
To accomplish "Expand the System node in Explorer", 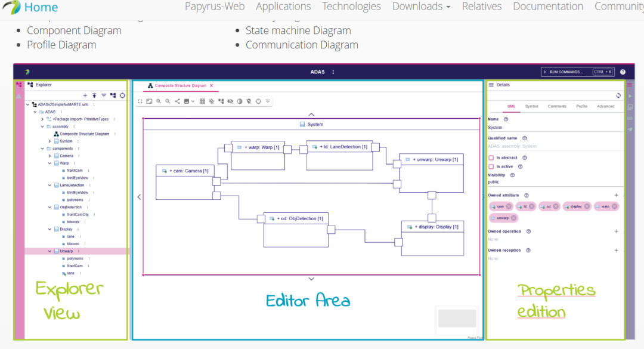I will [49, 141].
